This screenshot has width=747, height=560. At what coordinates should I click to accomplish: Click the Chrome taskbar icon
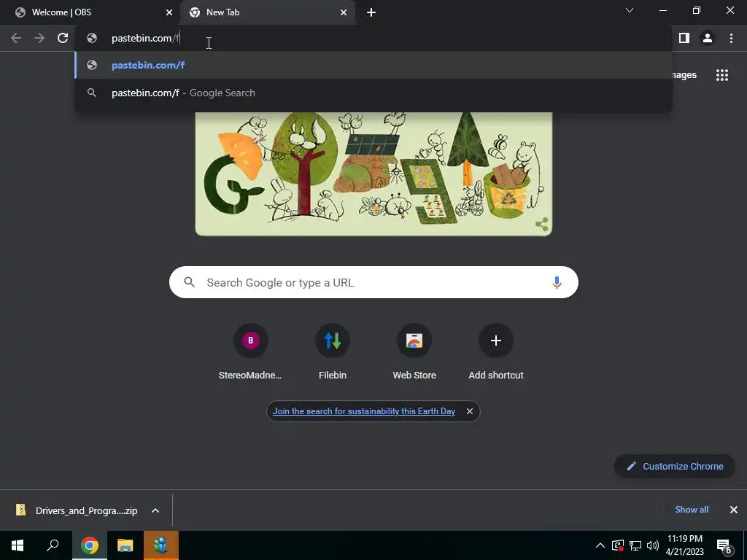coord(90,545)
